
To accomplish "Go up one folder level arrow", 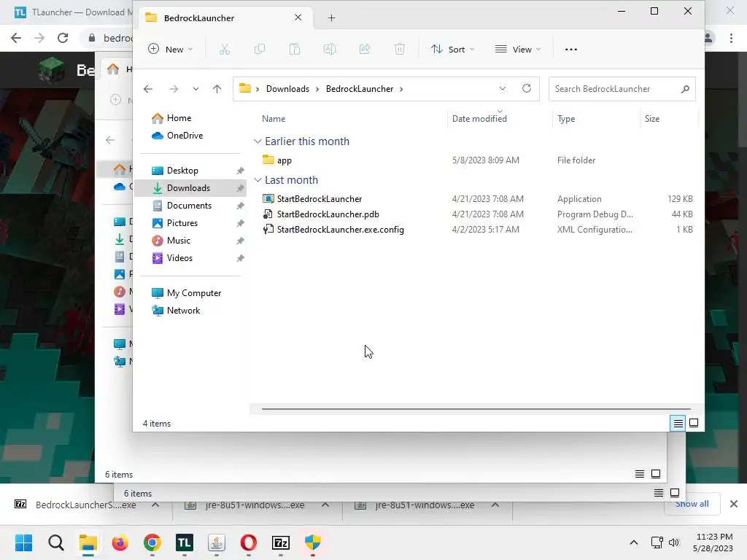I will click(x=217, y=89).
